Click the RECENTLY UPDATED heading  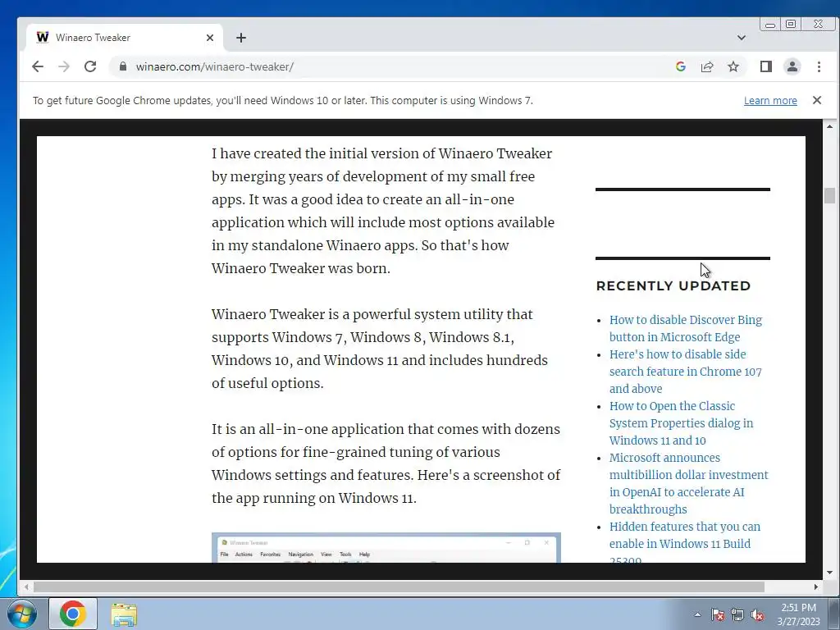point(673,286)
